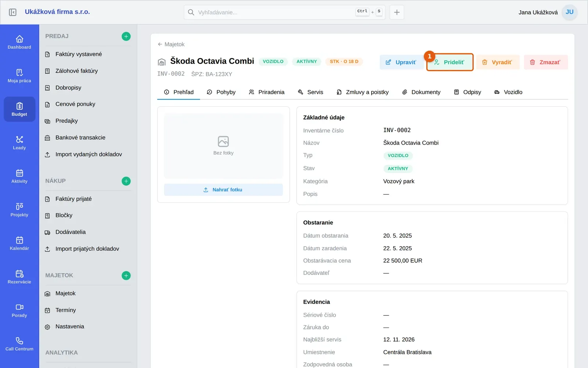Screen dimensions: 588x368
Task: Click the Vyradiť button
Action: pos(498,62)
